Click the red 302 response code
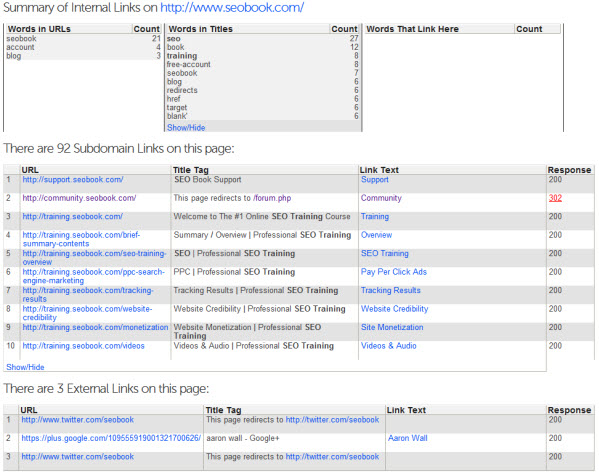 tap(555, 198)
